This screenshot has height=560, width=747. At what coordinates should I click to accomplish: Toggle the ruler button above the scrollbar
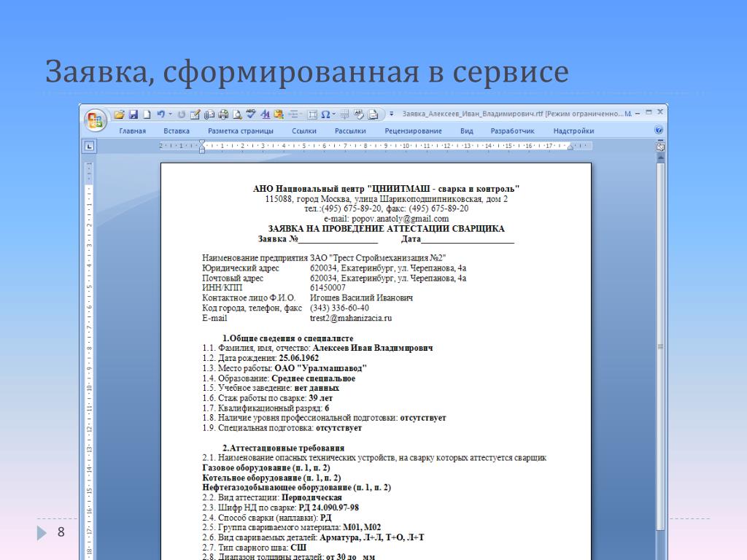tap(660, 147)
